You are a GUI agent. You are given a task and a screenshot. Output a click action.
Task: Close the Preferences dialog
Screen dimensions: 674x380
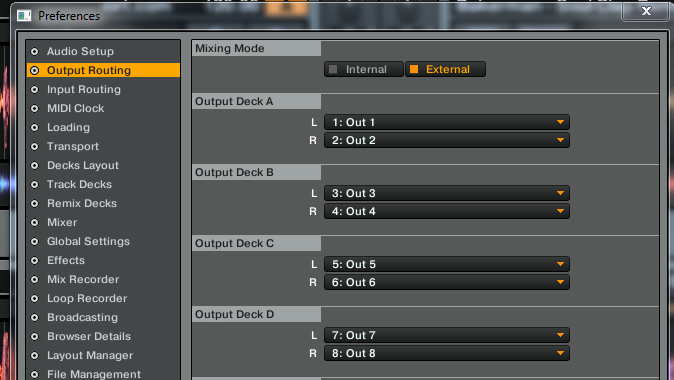click(646, 11)
